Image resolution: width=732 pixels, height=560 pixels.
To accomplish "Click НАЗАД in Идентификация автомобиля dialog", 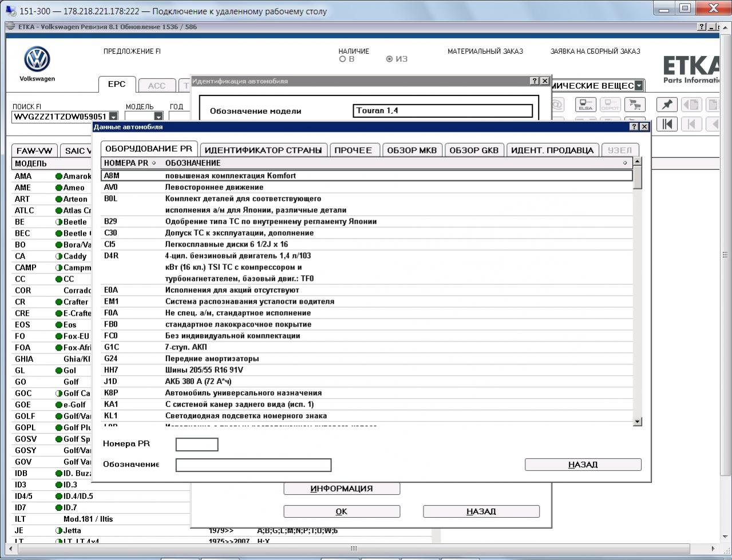I will coord(481,511).
